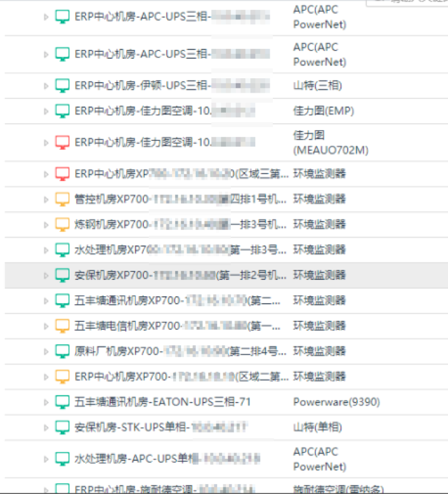Image resolution: width=448 pixels, height=494 pixels.
Task: Click 环境监测器 in 炼钢机房XP700 row
Action: [x=320, y=224]
